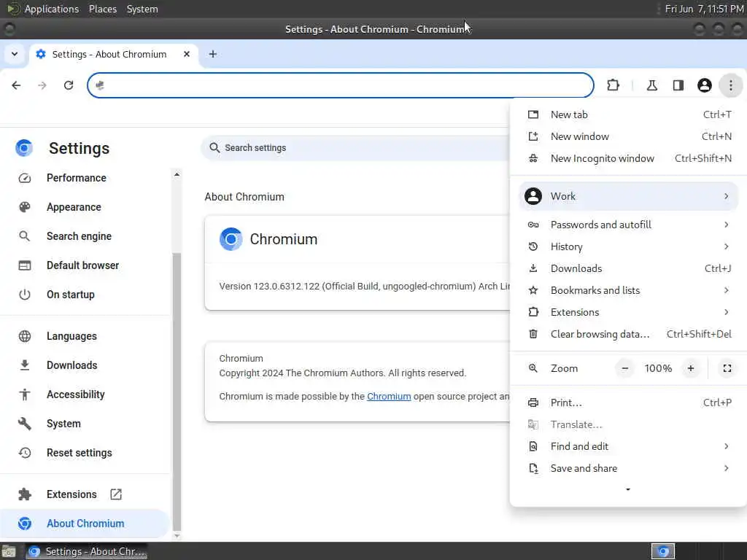Reload the page with refresh icon
This screenshot has height=560, width=747.
[69, 85]
